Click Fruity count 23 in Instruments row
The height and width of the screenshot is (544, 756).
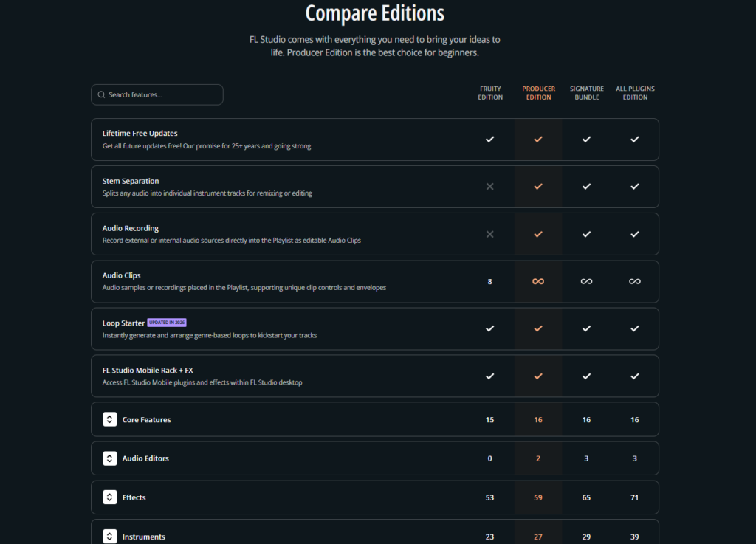490,537
